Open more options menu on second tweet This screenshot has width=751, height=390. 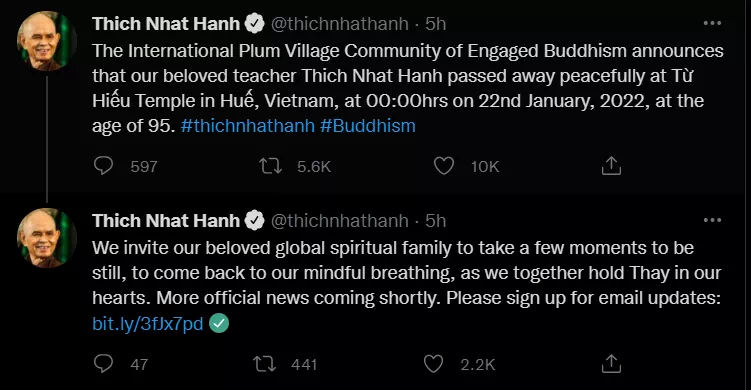click(712, 220)
